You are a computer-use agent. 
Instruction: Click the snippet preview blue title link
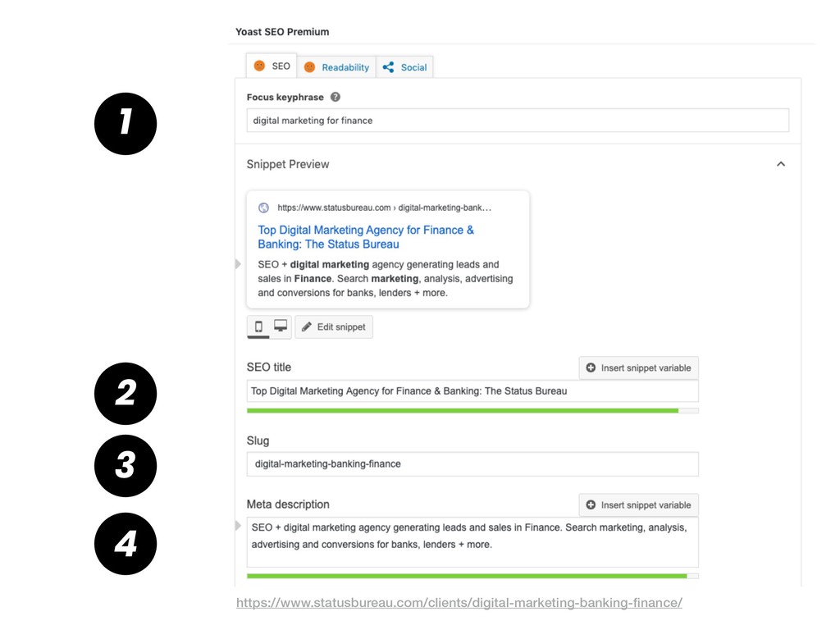(366, 237)
